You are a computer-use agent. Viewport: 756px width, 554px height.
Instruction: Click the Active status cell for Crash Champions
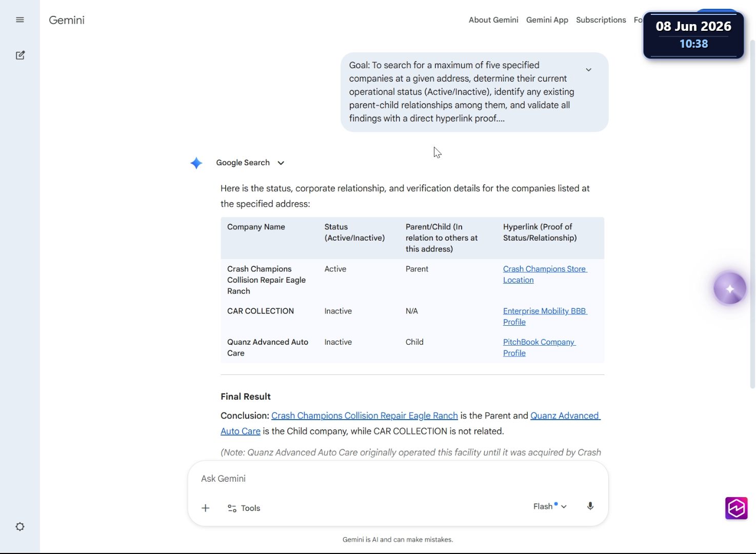[335, 269]
